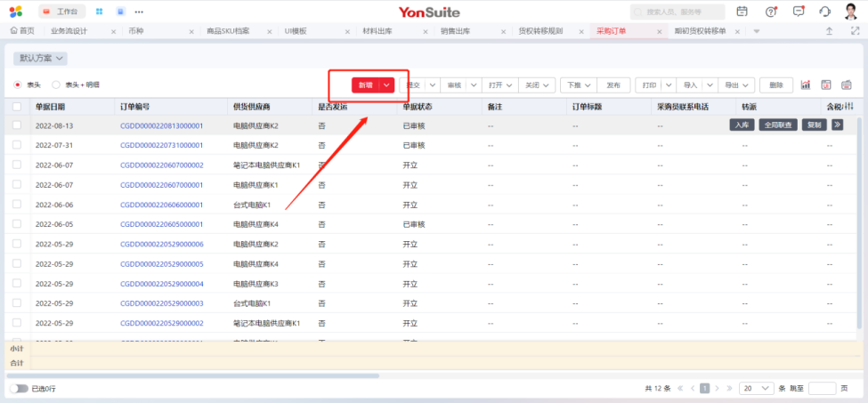Click the red 新增 button
Viewport: 868px width, 403px height.
pos(365,85)
